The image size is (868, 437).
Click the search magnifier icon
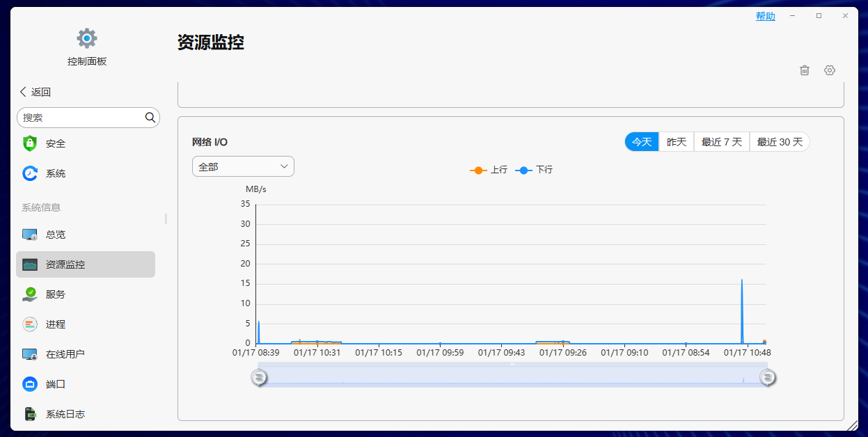[x=150, y=118]
